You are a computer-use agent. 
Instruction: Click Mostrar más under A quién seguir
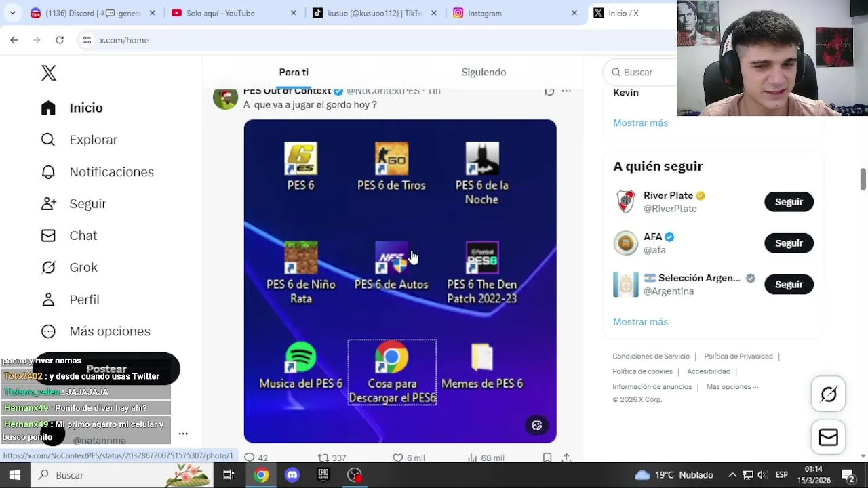point(640,322)
